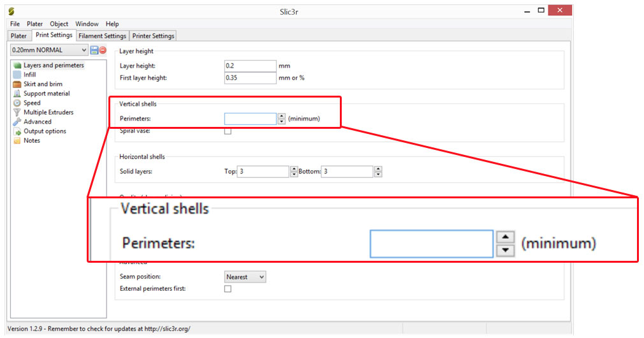
Task: Click the empty Perimeters input field
Action: [250, 119]
